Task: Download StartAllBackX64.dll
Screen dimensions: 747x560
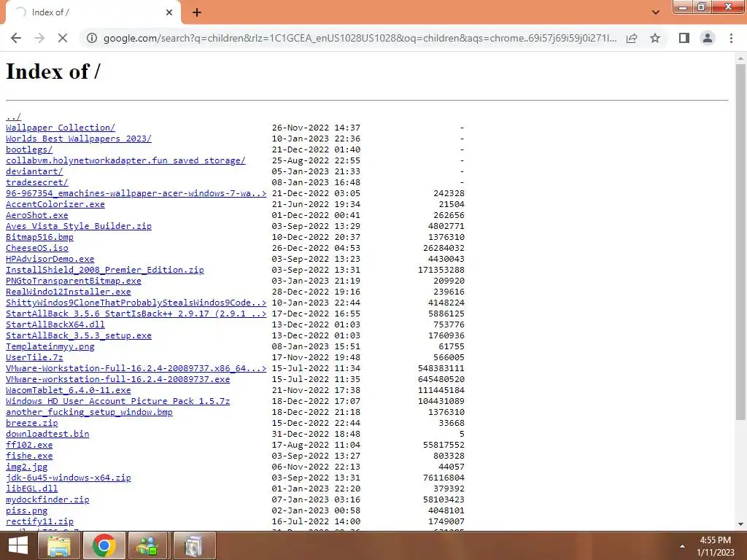Action: pos(55,324)
